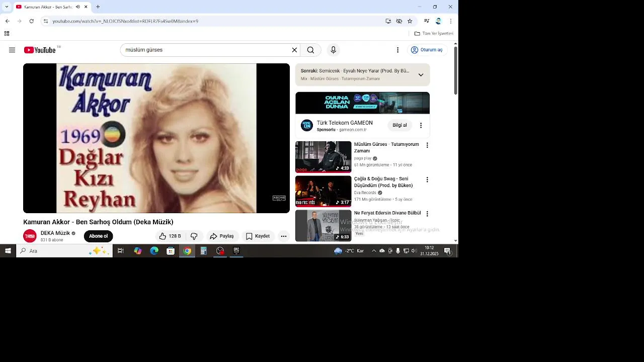Go forward in the browser
Screen dimensions: 644x362
[x=20, y=21]
